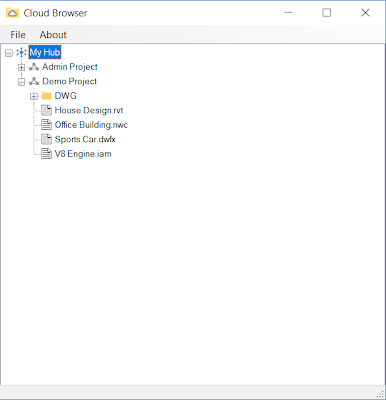Collapse the Demo Project node
Image resolution: width=386 pixels, height=400 pixels.
coord(21,82)
